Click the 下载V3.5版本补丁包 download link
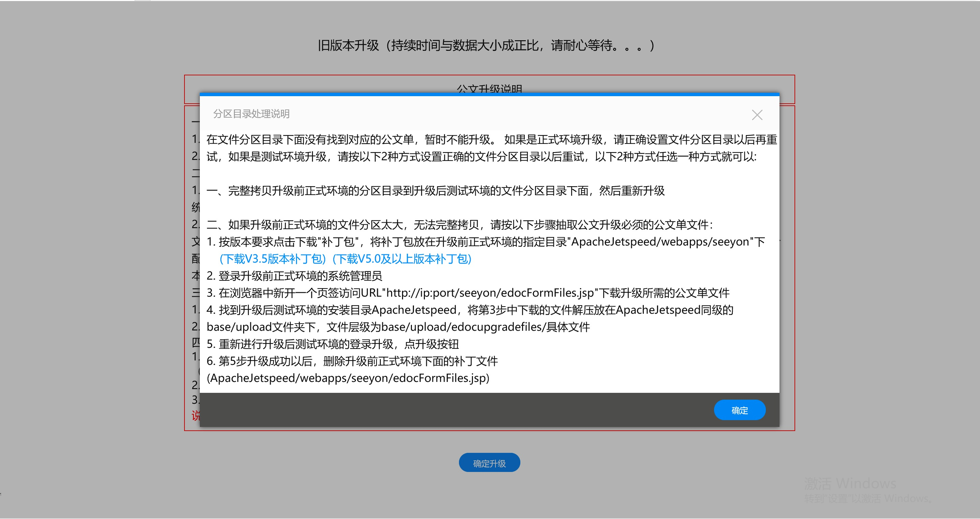This screenshot has width=980, height=519. pyautogui.click(x=272, y=259)
